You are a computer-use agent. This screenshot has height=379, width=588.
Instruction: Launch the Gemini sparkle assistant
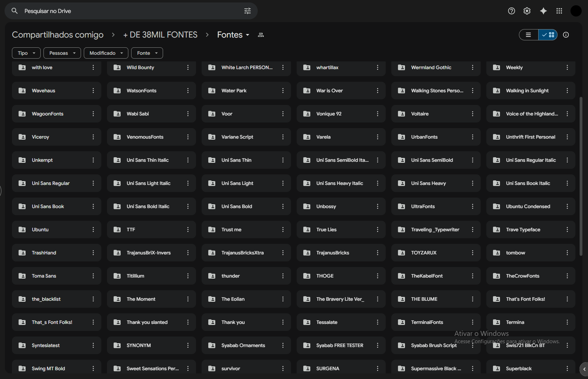point(543,11)
